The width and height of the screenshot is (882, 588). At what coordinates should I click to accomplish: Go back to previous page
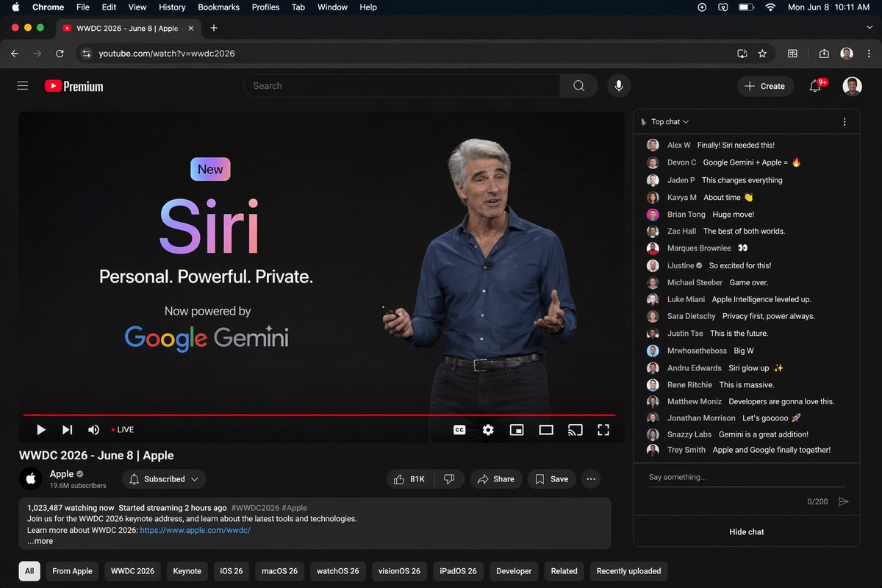[15, 54]
